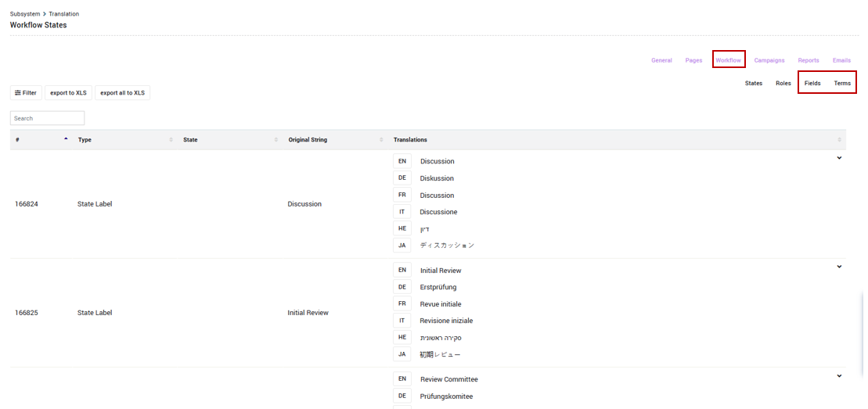Switch to the Emails tab
The width and height of the screenshot is (868, 409).
(841, 60)
